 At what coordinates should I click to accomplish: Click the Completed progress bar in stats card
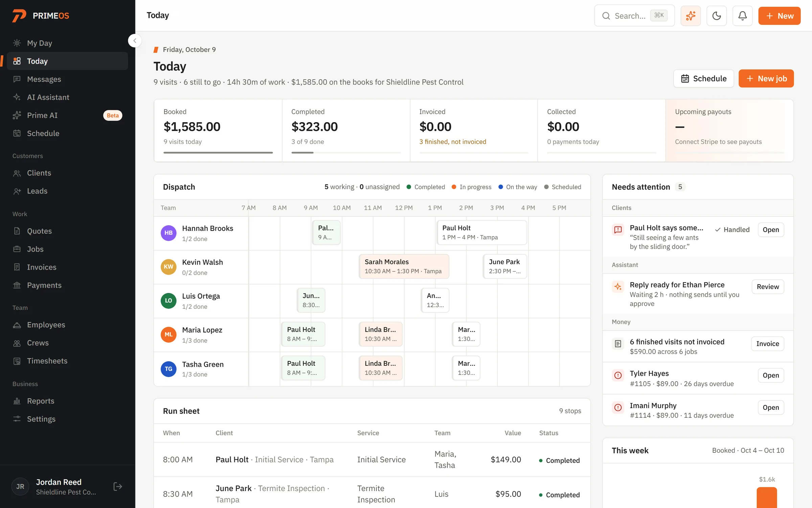(x=346, y=153)
